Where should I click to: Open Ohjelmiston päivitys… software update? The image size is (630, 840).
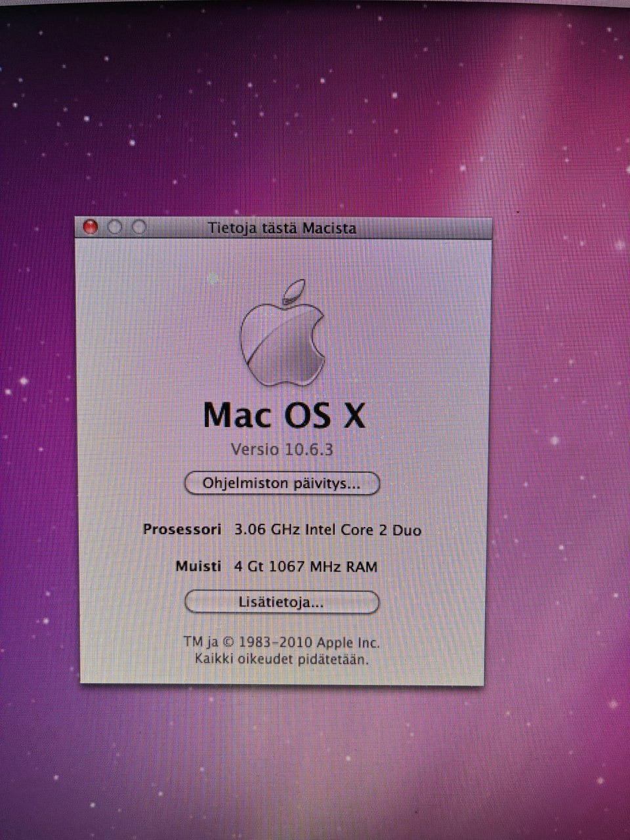point(282,484)
